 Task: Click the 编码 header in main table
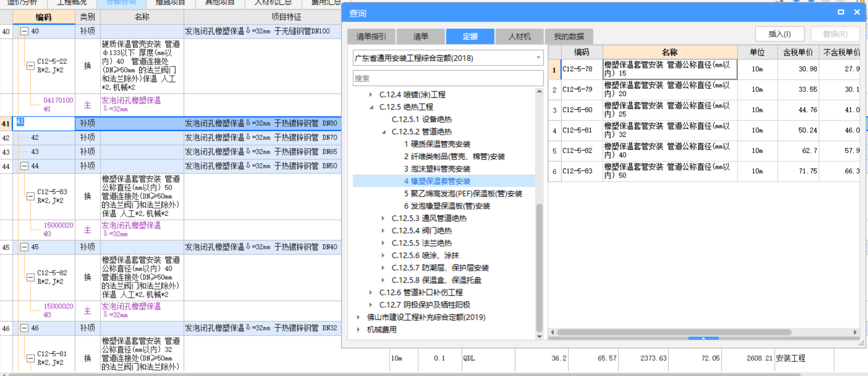tap(44, 17)
